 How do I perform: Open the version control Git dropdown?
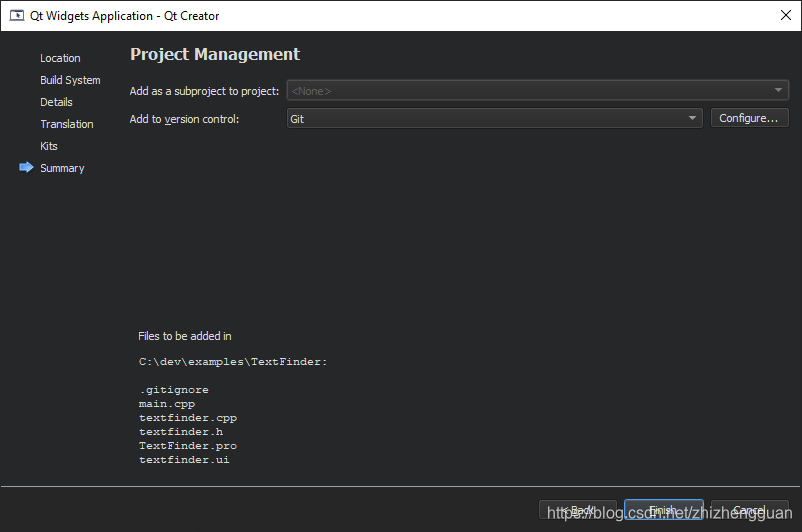coord(495,118)
